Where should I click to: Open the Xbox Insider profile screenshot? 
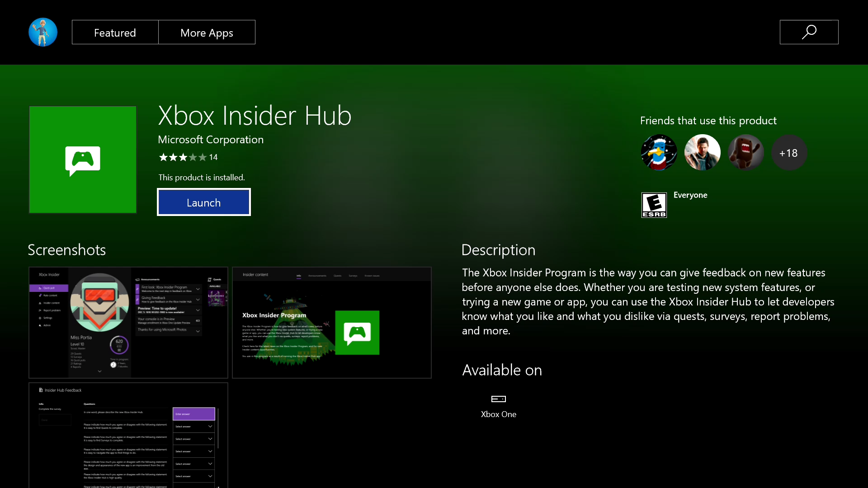(128, 323)
